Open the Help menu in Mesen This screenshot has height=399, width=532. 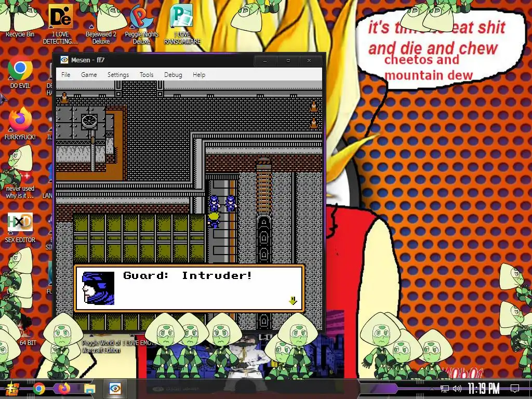pyautogui.click(x=199, y=75)
